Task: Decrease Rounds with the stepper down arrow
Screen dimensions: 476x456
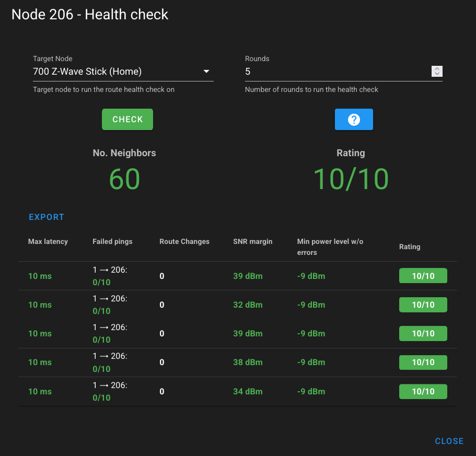Action: pos(437,74)
